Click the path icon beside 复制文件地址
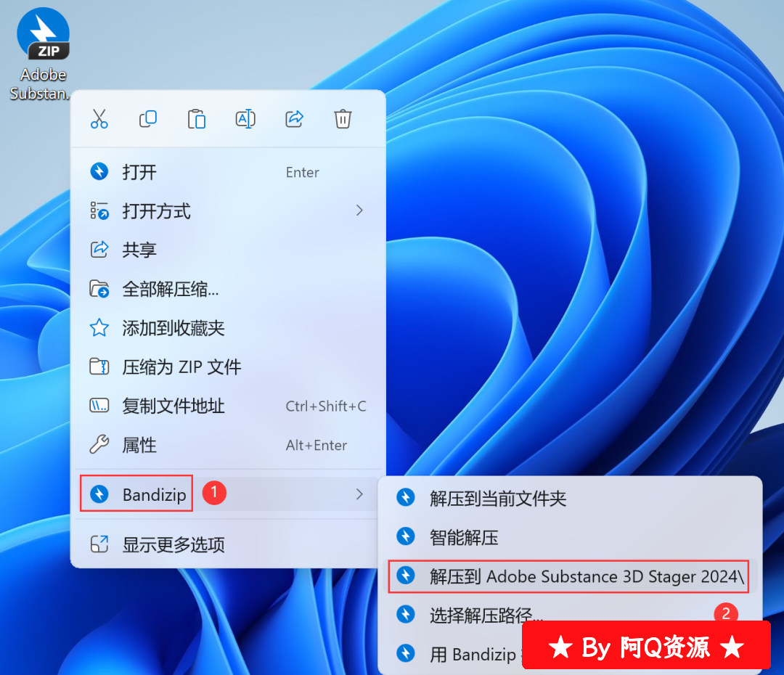784x675 pixels. [x=99, y=406]
